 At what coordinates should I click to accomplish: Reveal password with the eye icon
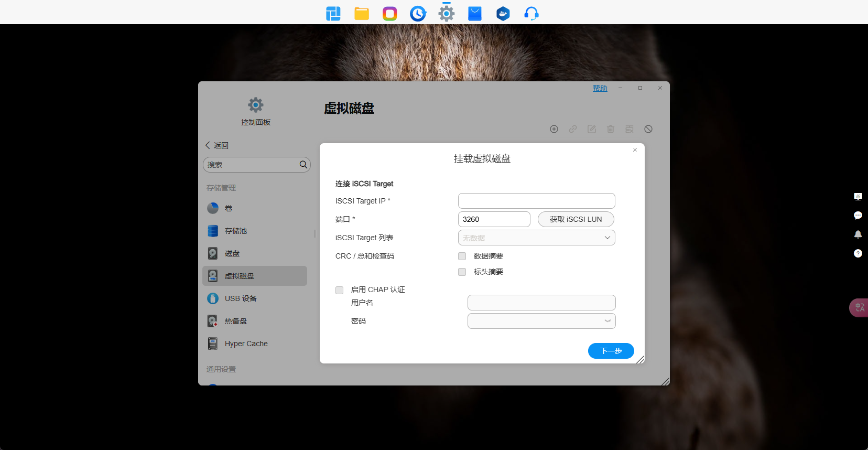[x=607, y=321]
